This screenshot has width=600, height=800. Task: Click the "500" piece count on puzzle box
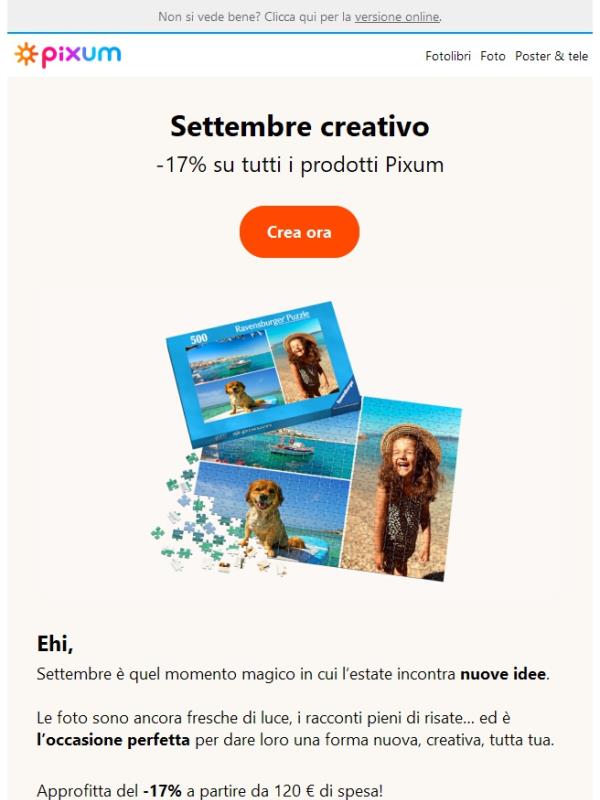click(x=199, y=338)
